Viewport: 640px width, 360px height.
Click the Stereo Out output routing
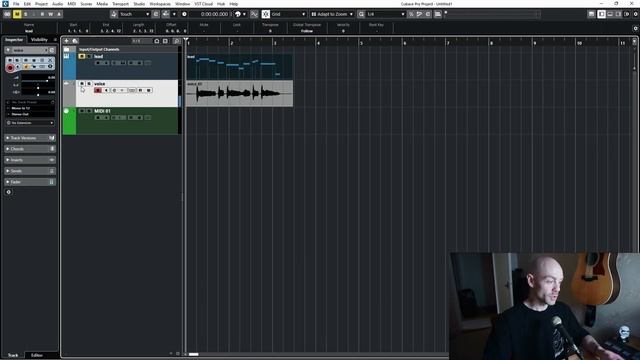[30, 114]
